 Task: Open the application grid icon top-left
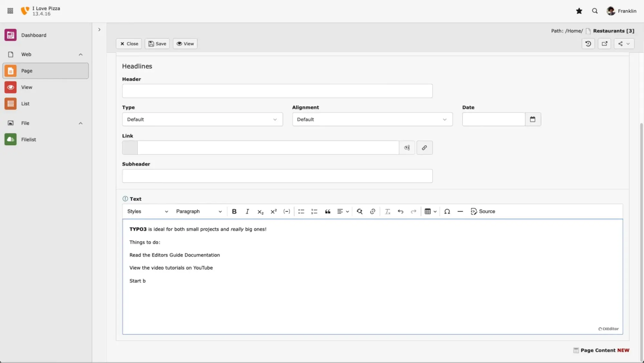point(10,11)
